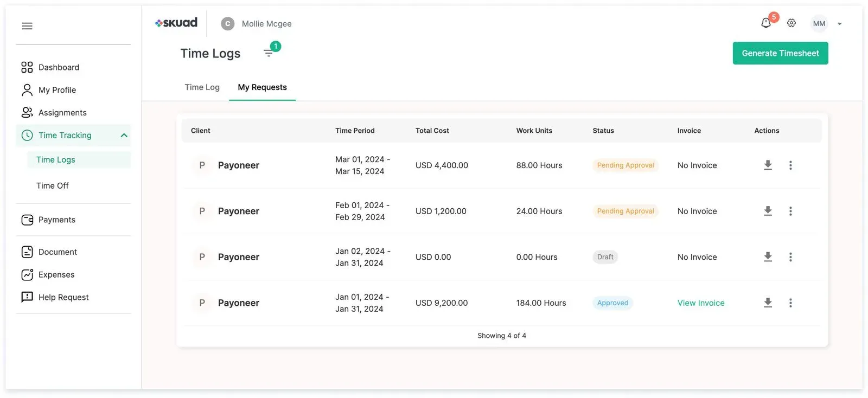Click the Payments wallet icon

pos(27,220)
